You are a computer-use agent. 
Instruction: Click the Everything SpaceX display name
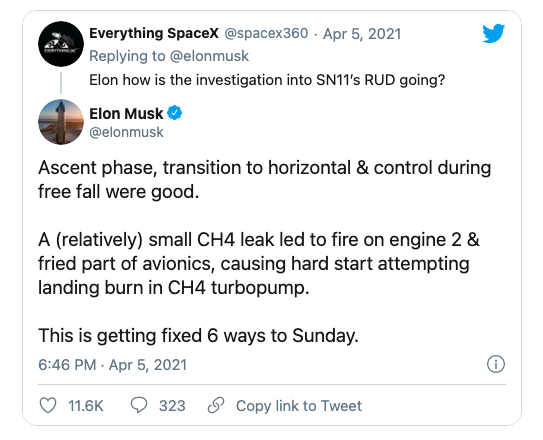tap(154, 34)
